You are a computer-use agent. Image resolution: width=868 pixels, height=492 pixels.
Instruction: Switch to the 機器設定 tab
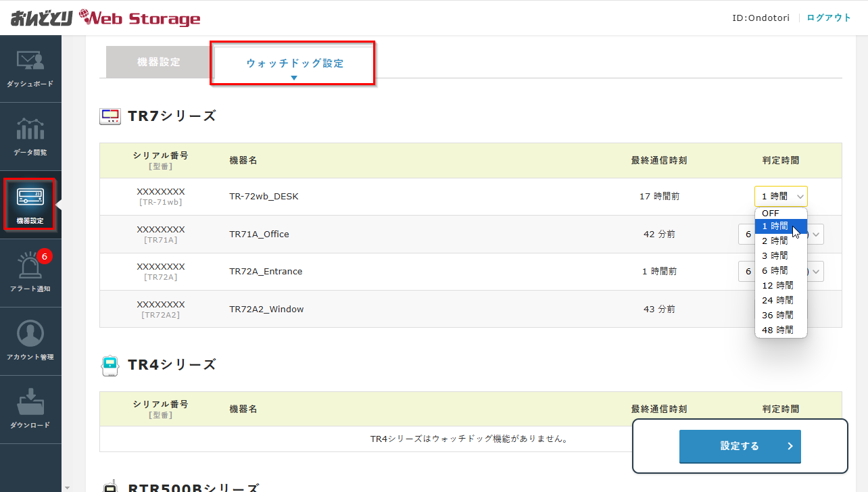159,62
